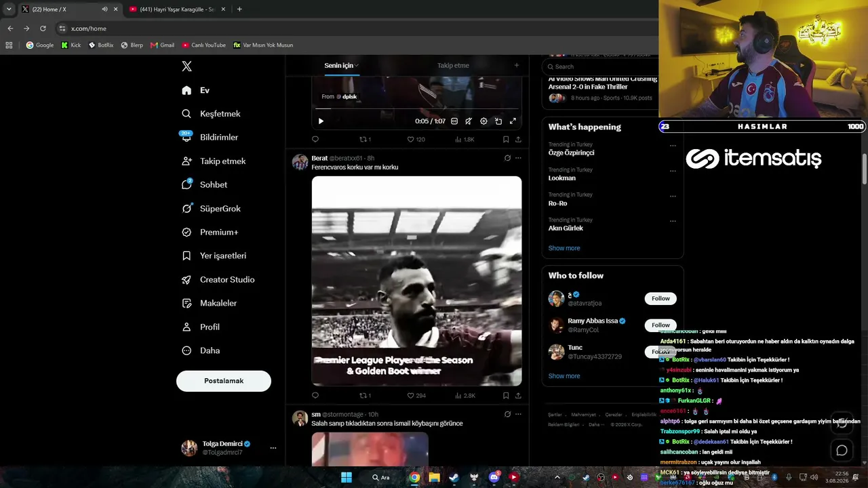
Task: Switch to the Takip etme tab
Action: (x=453, y=66)
